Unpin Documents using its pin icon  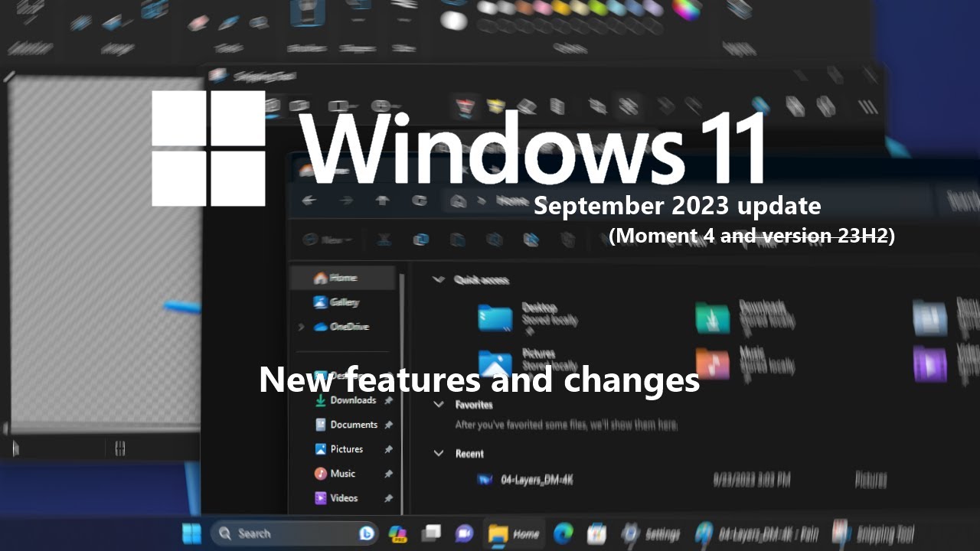tap(388, 425)
